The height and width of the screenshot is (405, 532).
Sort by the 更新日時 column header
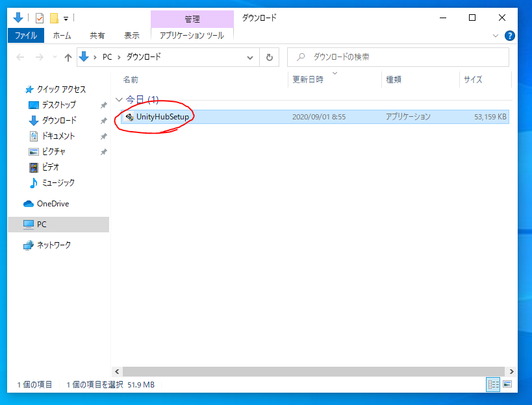tap(308, 80)
